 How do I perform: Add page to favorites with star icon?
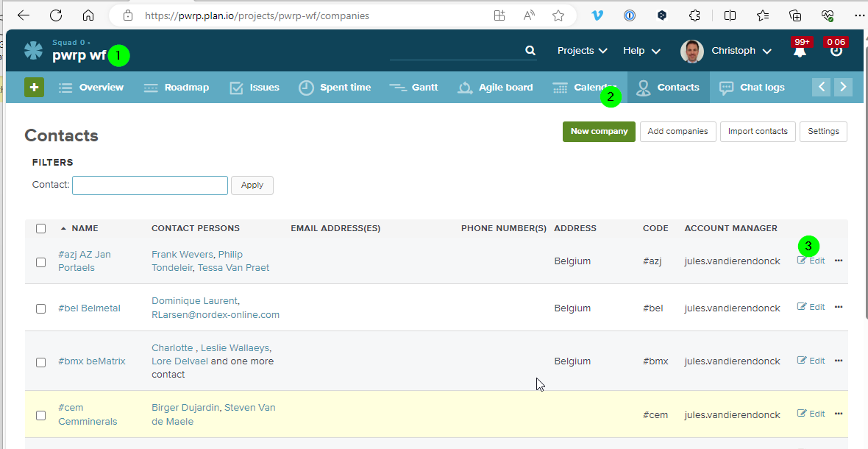558,15
